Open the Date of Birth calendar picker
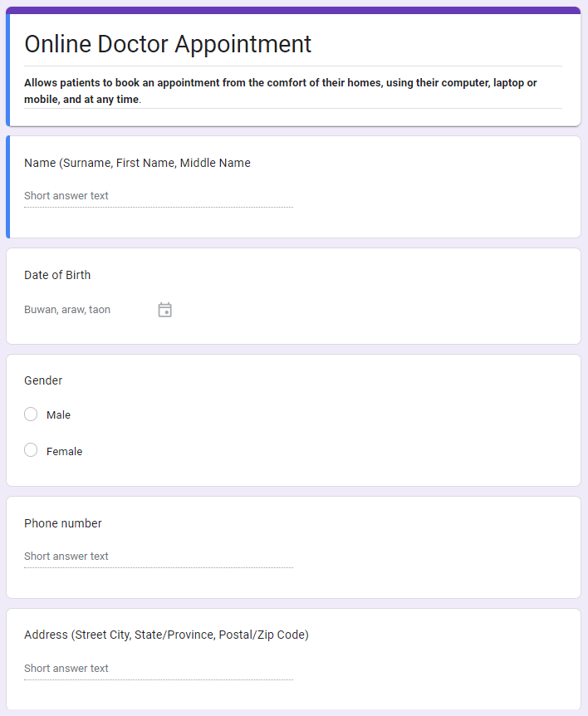The height and width of the screenshot is (716, 588). pos(164,310)
